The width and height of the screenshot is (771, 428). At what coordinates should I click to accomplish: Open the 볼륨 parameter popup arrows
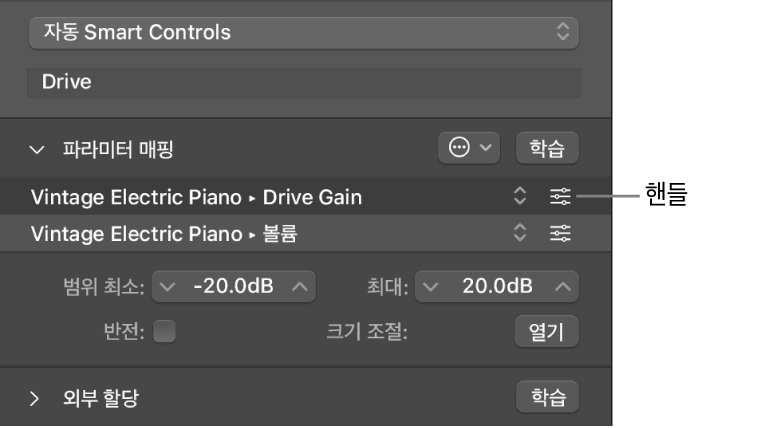(519, 234)
